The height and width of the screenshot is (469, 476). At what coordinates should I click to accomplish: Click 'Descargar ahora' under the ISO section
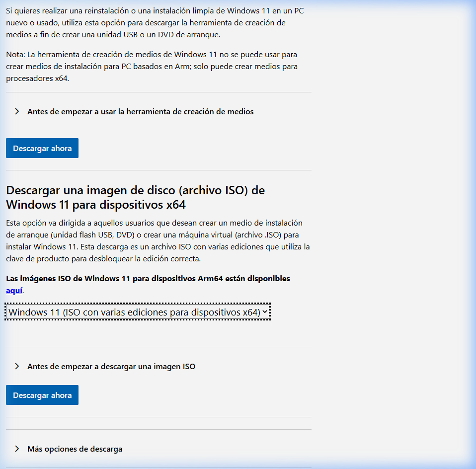point(42,395)
